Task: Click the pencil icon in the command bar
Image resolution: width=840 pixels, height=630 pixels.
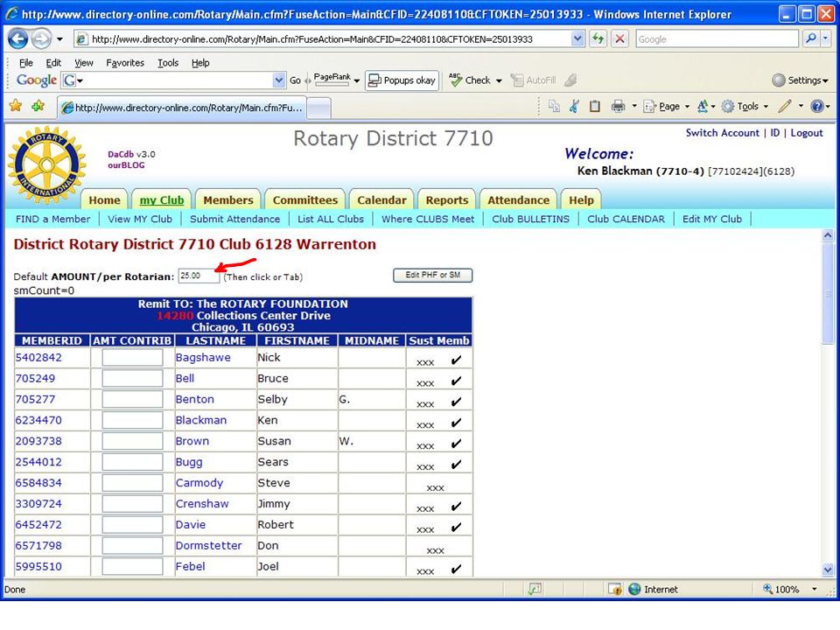Action: [785, 106]
